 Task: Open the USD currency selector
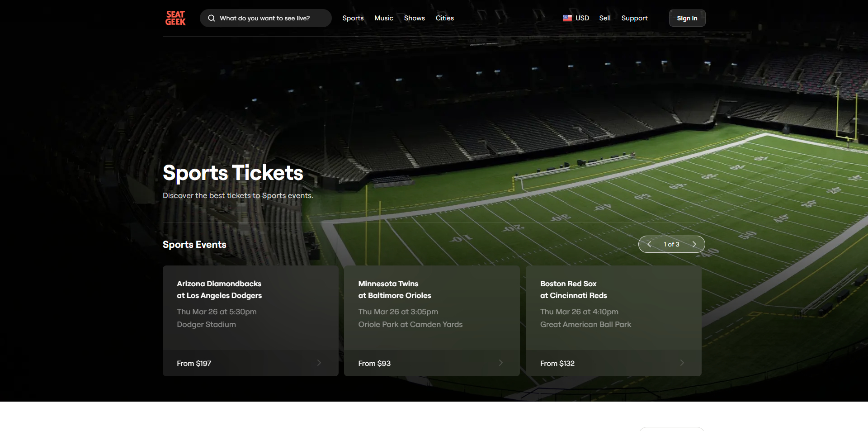coord(582,18)
